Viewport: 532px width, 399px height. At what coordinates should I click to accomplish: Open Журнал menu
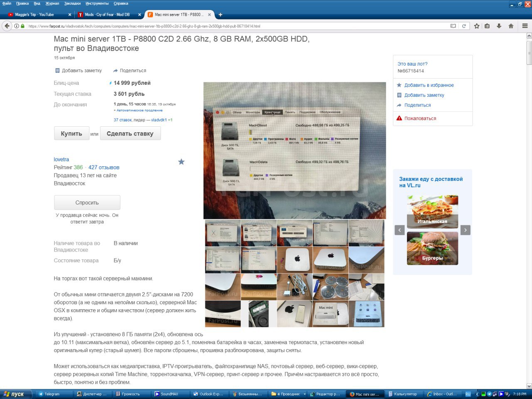(x=52, y=3)
